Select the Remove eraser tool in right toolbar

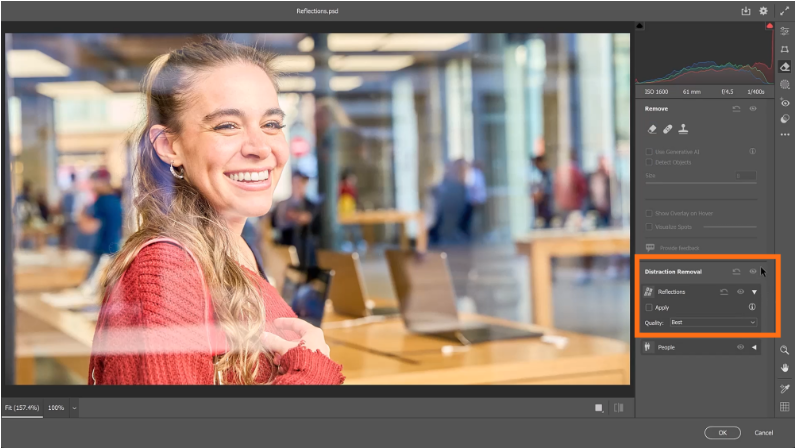coord(785,66)
